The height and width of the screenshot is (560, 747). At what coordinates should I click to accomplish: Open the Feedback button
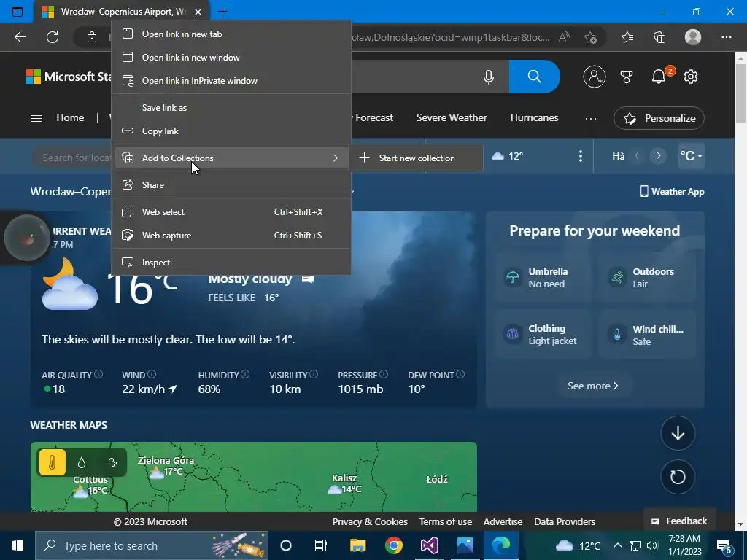click(679, 521)
